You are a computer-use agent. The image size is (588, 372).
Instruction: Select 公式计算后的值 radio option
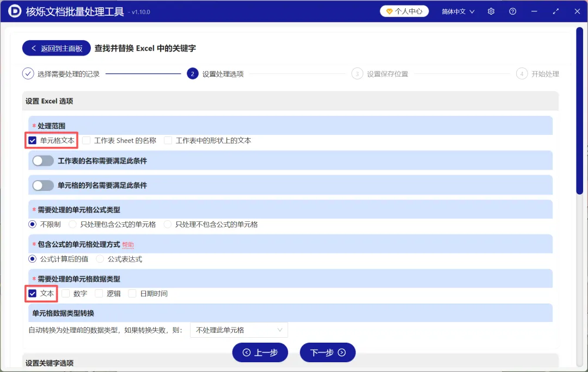[32, 259]
